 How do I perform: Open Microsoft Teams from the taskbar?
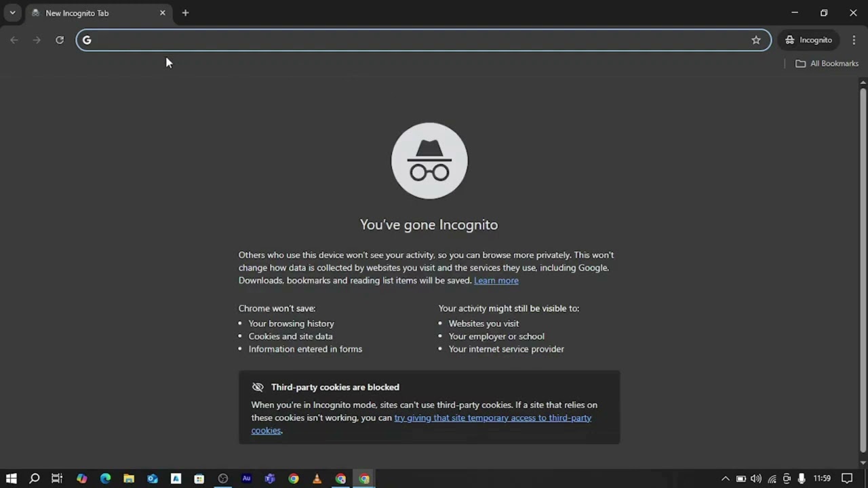pos(270,479)
